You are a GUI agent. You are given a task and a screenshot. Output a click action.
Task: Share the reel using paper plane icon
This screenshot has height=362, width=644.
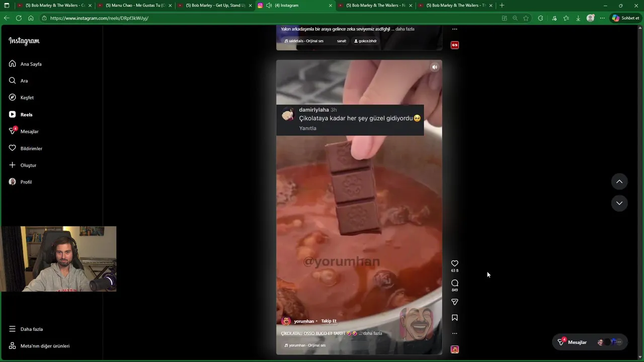pyautogui.click(x=454, y=302)
